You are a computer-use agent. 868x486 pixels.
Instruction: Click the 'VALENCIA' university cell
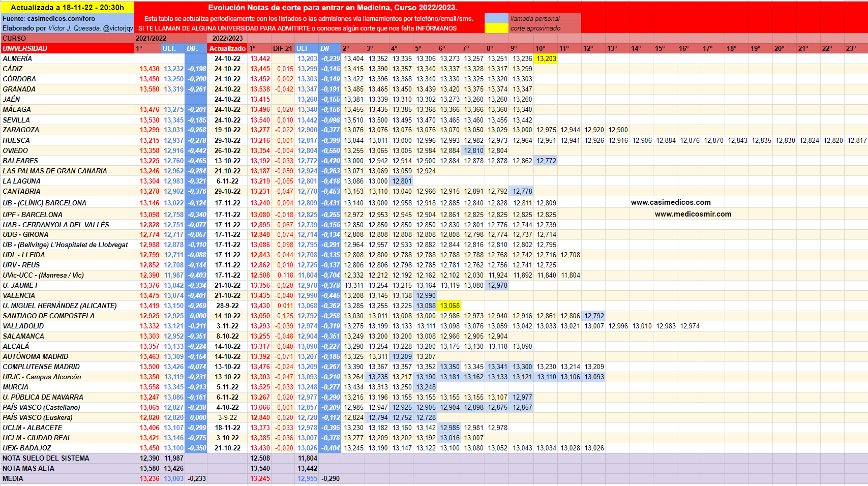67,295
